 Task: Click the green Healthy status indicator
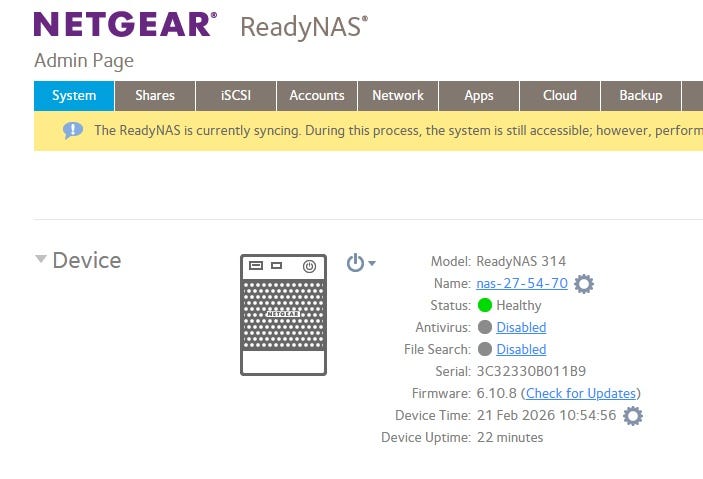click(x=485, y=305)
